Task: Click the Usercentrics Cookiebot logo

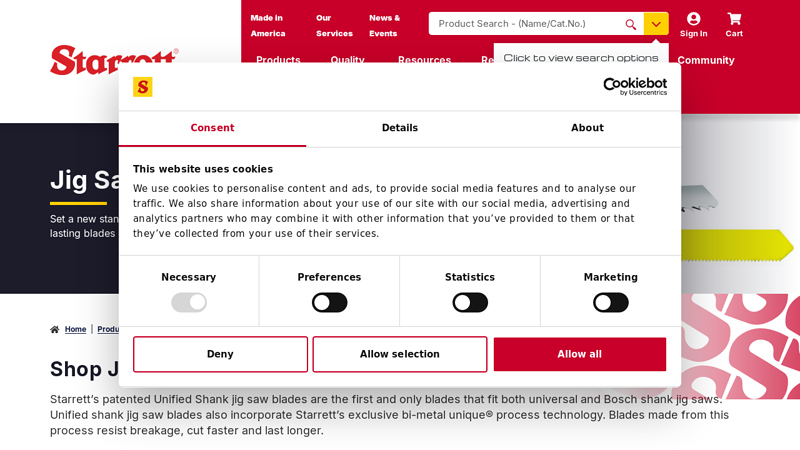Action: [x=621, y=87]
